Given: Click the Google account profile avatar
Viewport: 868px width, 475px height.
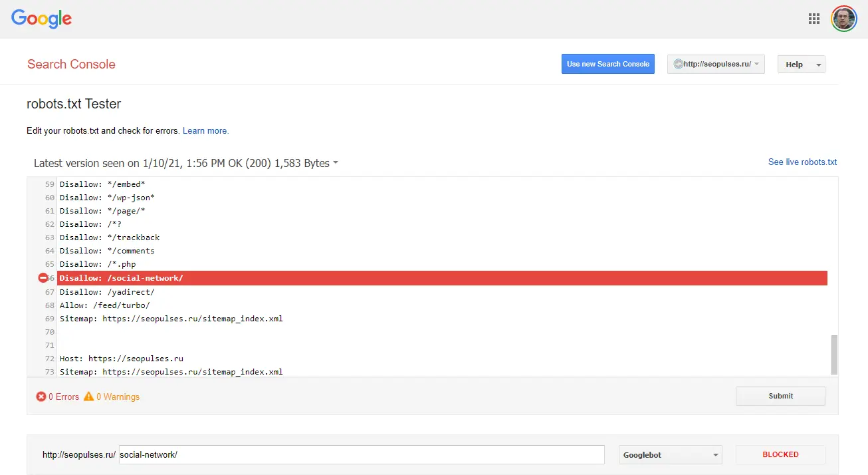Looking at the screenshot, I should pos(843,19).
